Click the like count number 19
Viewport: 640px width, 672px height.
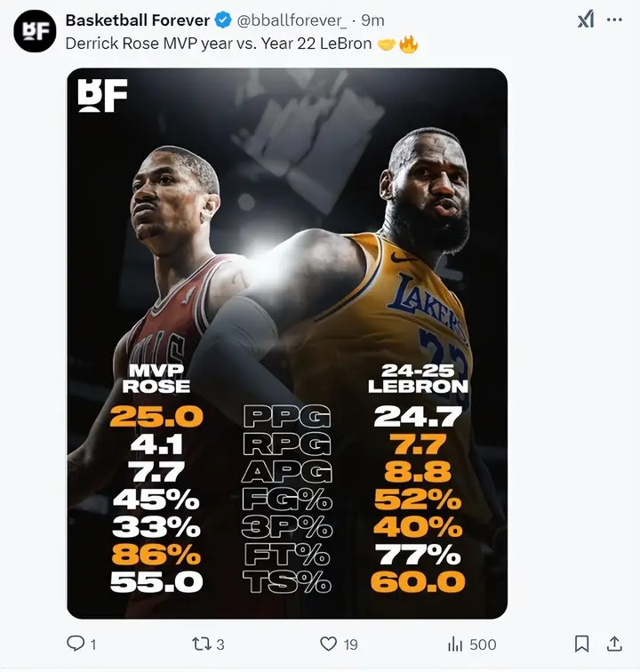coord(350,644)
